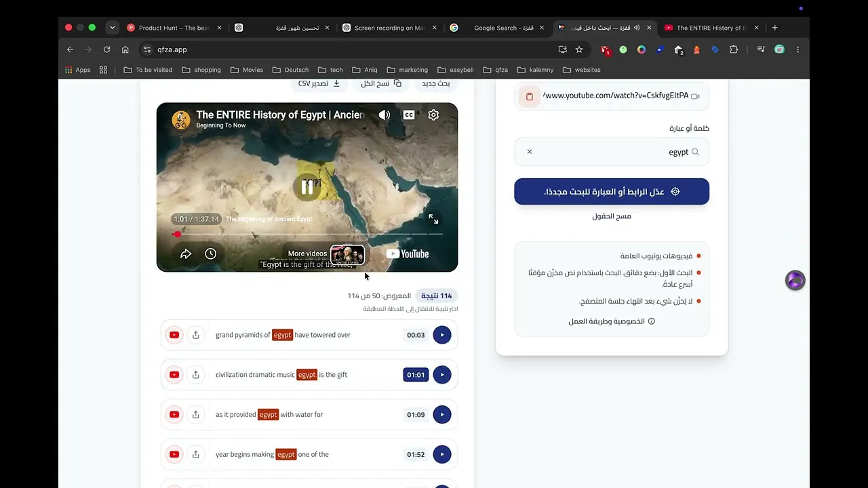This screenshot has width=868, height=488.
Task: Share the 'civilization dramatic music' result
Action: pyautogui.click(x=196, y=375)
